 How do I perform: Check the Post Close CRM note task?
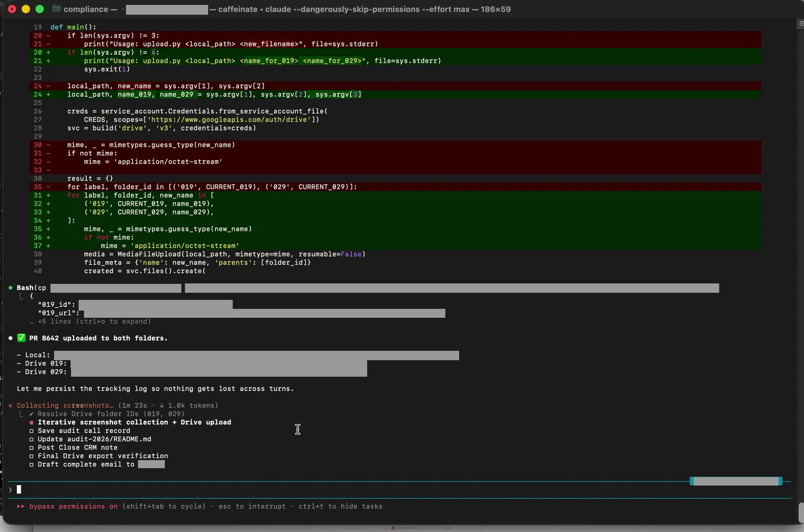click(31, 448)
